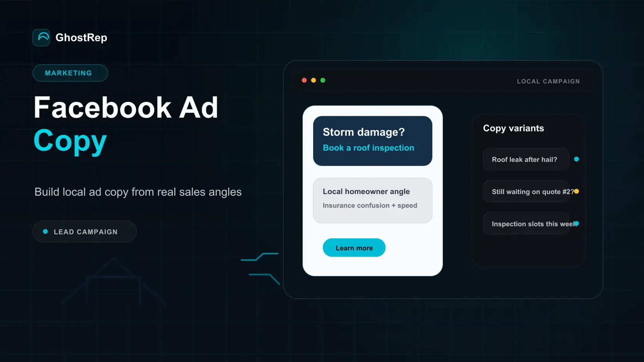
Task: Click teal status dot beside Inspection slots variant
Action: 577,224
